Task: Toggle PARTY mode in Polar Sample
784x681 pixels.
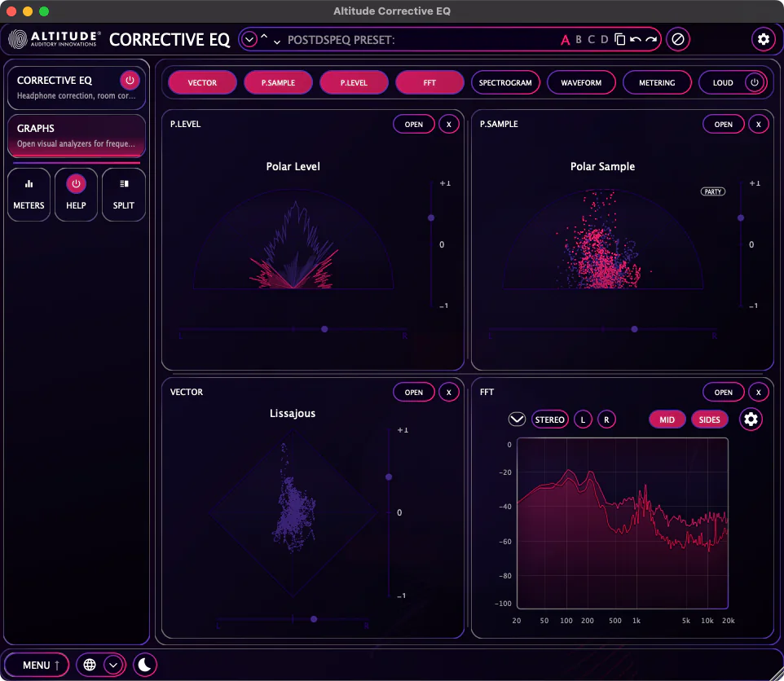Action: point(712,191)
